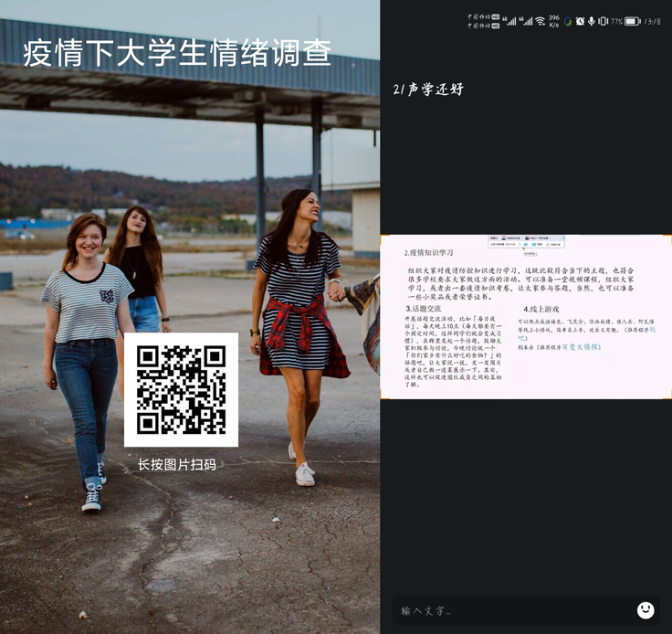Tap the network speed K/s indicator
This screenshot has width=672, height=634.
coord(554,21)
